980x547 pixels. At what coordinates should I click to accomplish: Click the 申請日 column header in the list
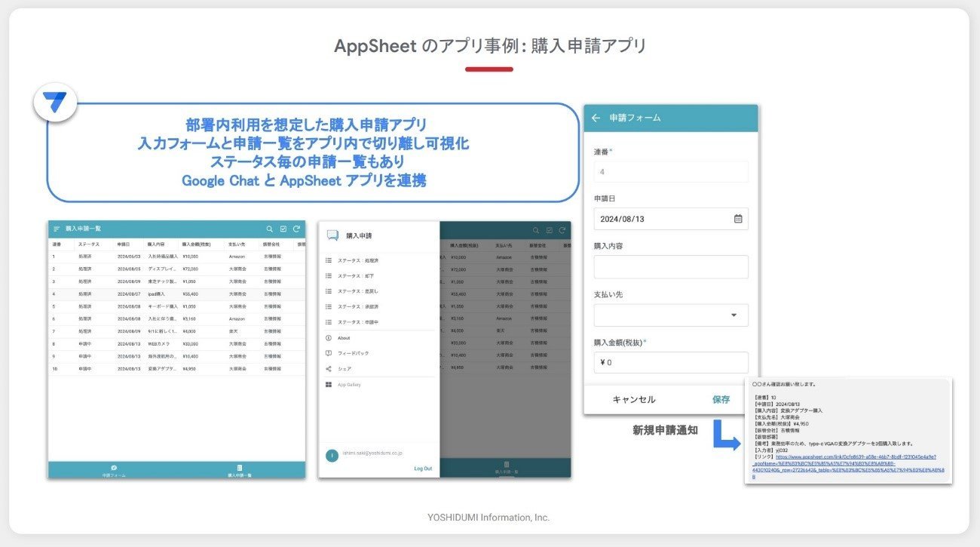pos(124,244)
